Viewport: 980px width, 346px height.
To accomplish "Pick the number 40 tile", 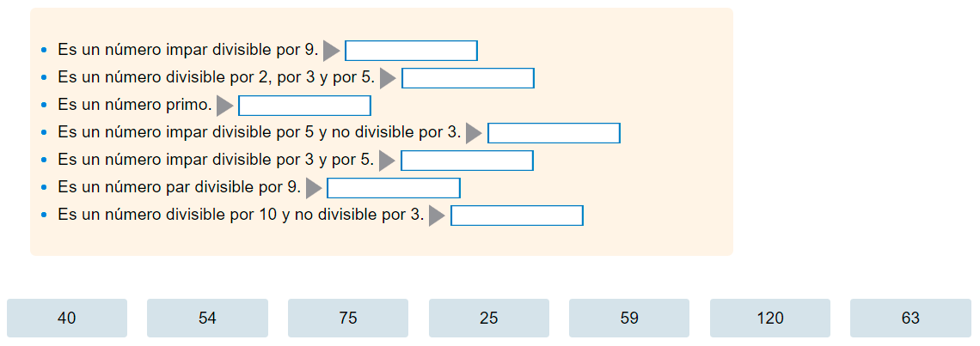I will coord(67,319).
